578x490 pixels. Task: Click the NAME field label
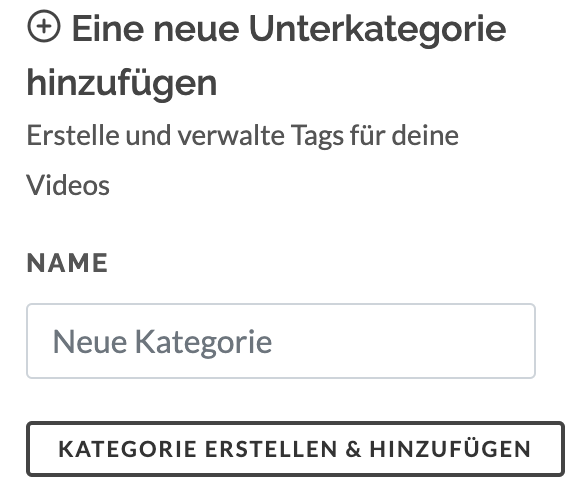tap(67, 263)
